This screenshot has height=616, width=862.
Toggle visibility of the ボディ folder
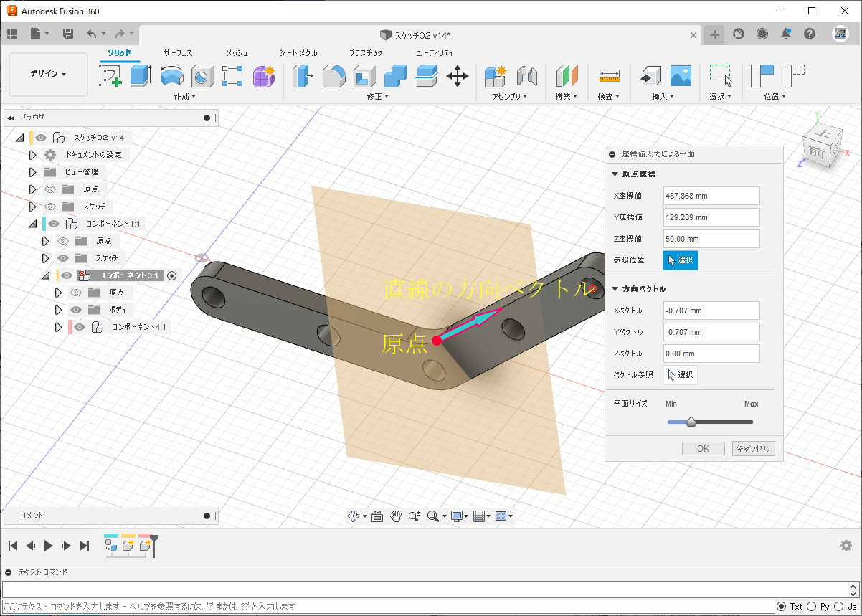(76, 310)
